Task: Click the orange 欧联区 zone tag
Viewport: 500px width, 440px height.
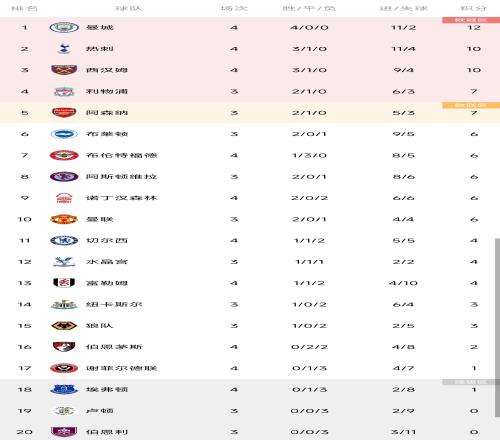Action: pos(471,105)
